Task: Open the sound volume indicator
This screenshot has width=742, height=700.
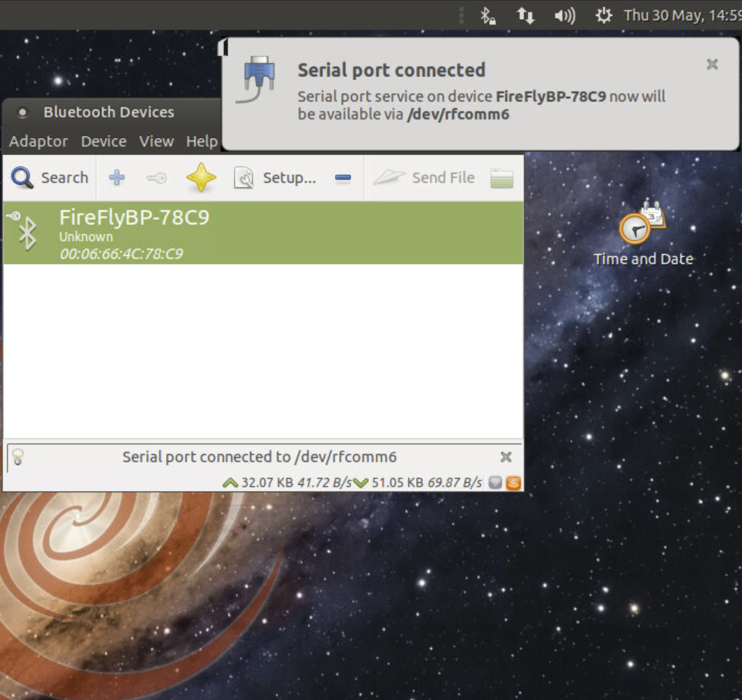Action: point(565,15)
